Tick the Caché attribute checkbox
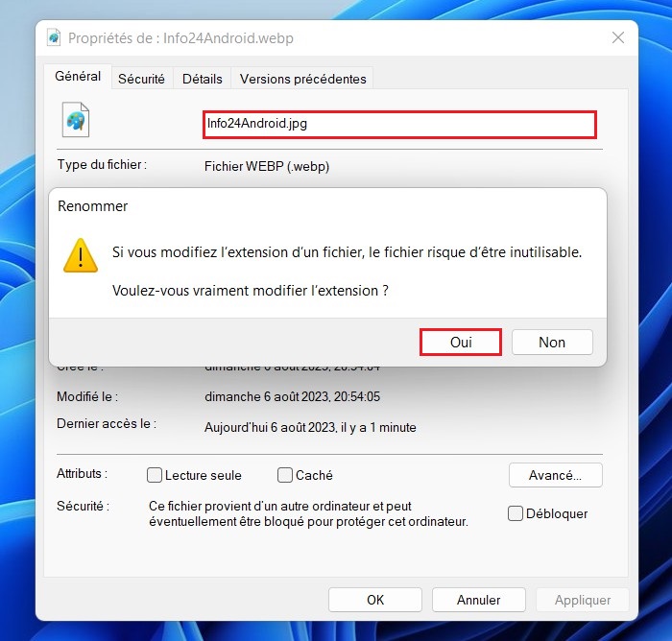The image size is (672, 641). [x=285, y=475]
